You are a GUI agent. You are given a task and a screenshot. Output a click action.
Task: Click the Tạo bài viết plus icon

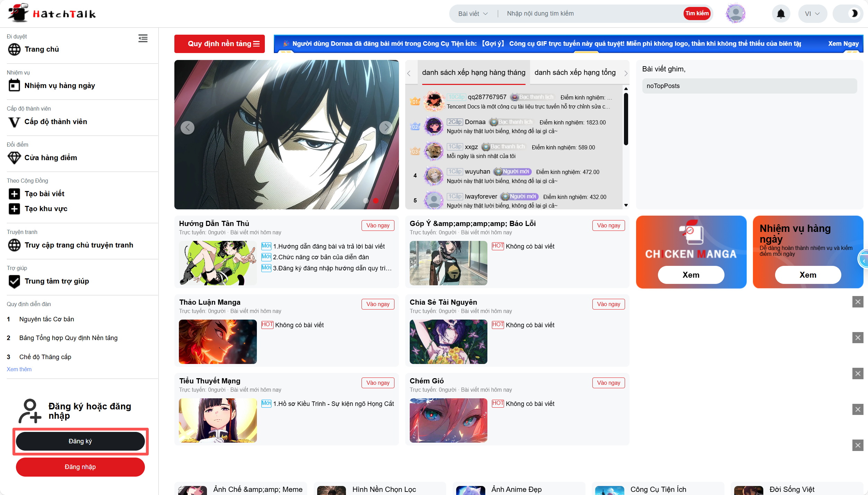click(x=14, y=194)
